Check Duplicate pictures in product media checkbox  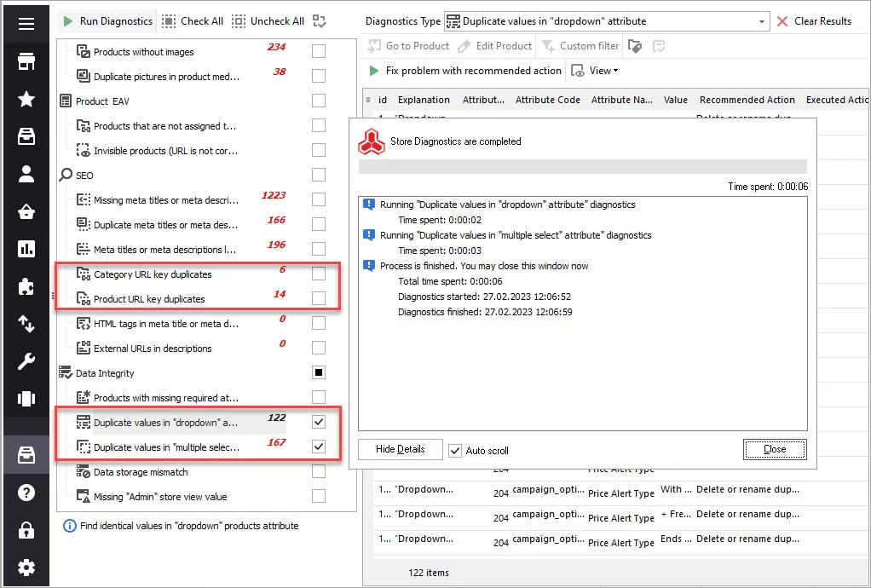point(319,76)
